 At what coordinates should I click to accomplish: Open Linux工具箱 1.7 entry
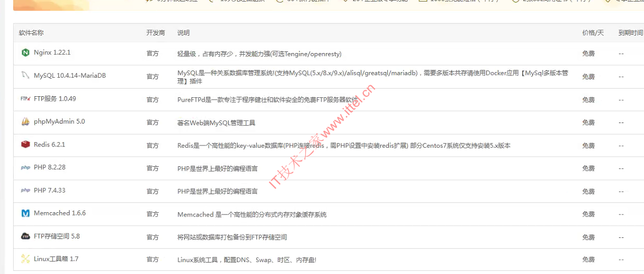click(56, 259)
